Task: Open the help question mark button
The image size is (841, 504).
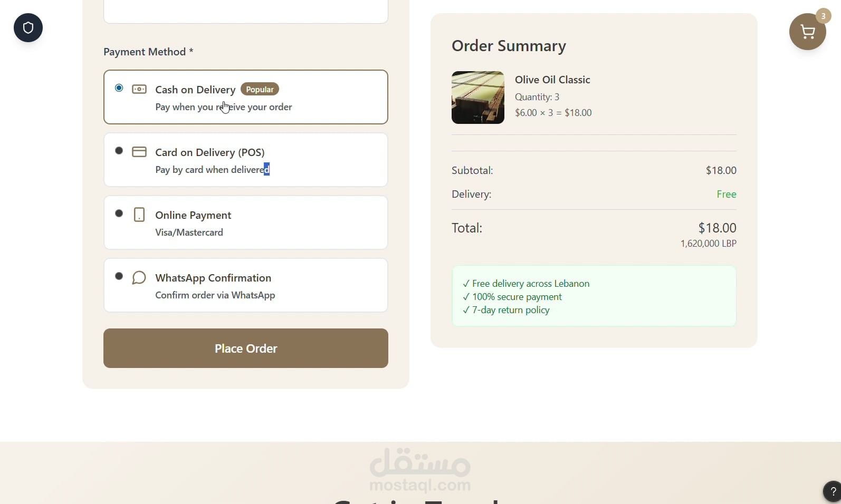Action: pyautogui.click(x=833, y=491)
